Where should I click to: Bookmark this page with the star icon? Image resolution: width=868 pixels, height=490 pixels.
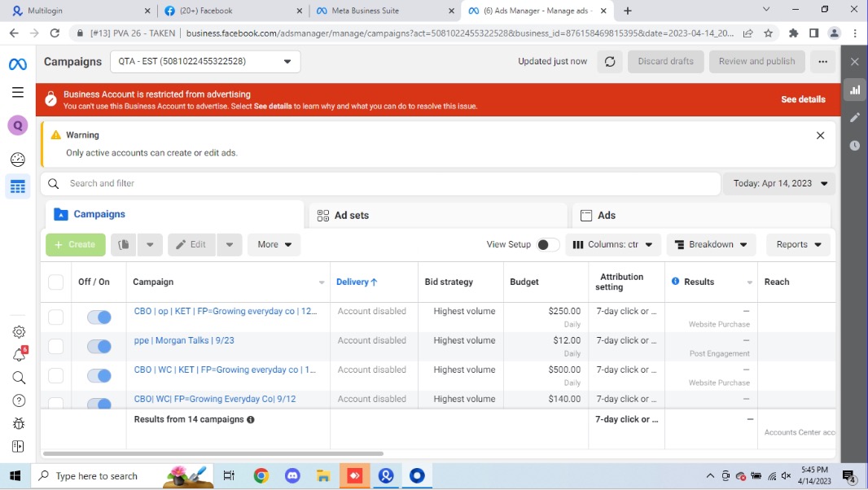pos(769,33)
